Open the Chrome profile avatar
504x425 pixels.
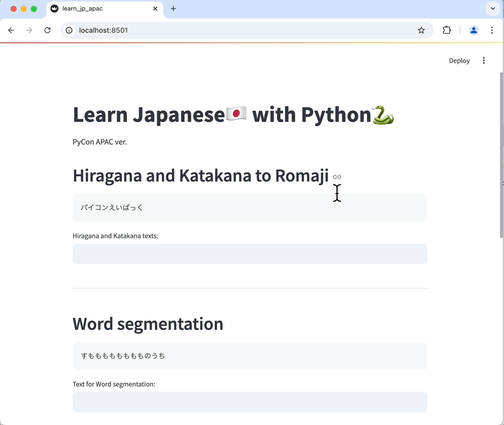[x=473, y=30]
